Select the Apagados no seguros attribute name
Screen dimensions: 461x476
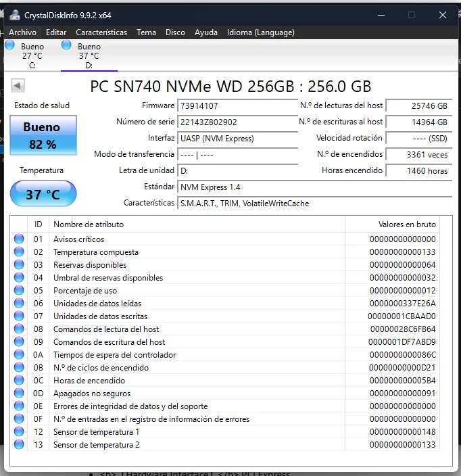coord(92,394)
